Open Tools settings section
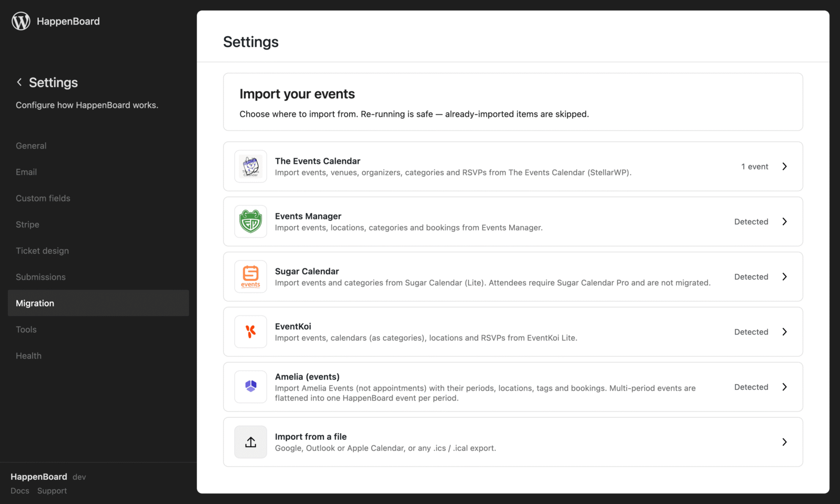Screen dimensions: 840x504 point(98,330)
